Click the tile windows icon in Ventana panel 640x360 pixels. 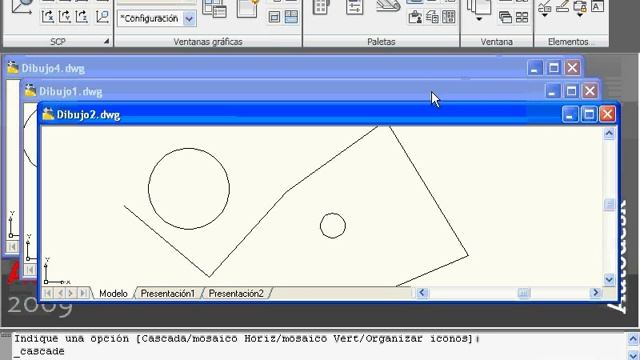coord(522,17)
